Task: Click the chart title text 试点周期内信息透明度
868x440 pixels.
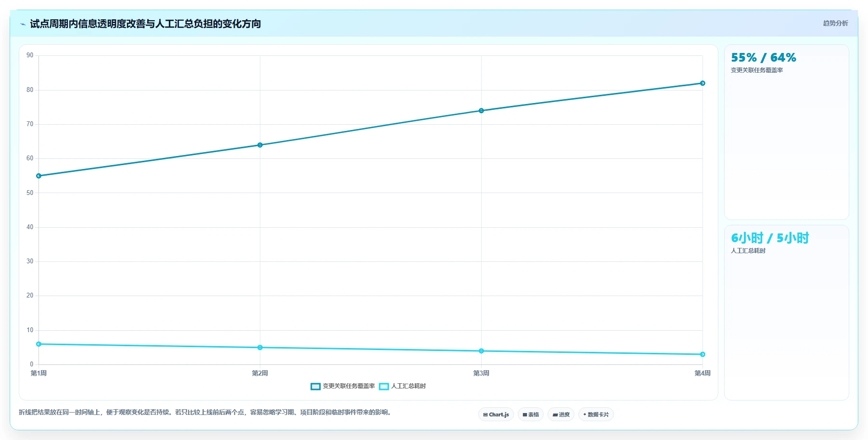Action: 78,24
